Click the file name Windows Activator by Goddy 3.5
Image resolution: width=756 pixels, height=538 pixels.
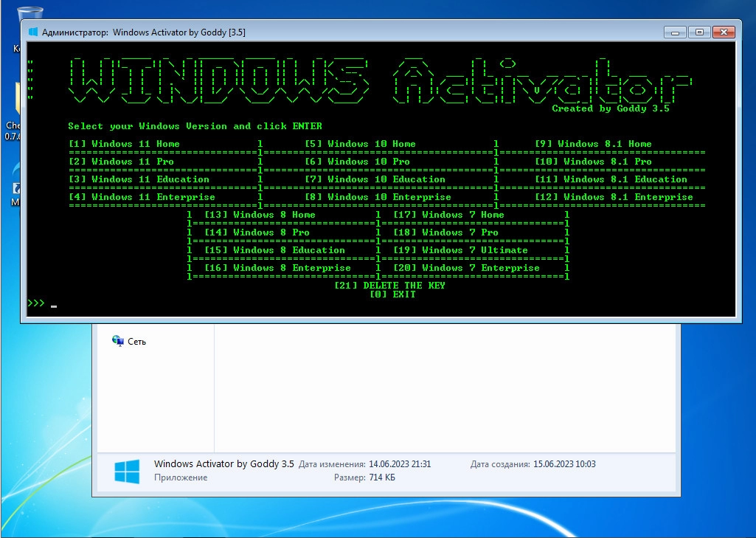pyautogui.click(x=223, y=463)
